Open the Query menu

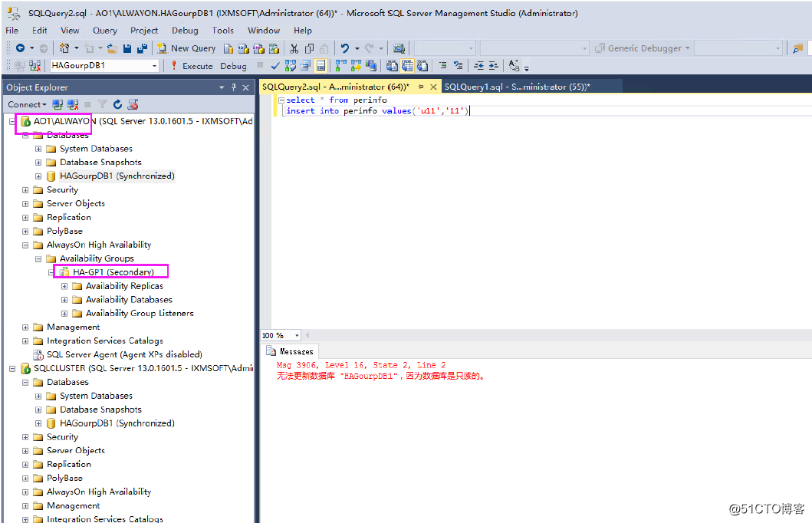coord(105,31)
